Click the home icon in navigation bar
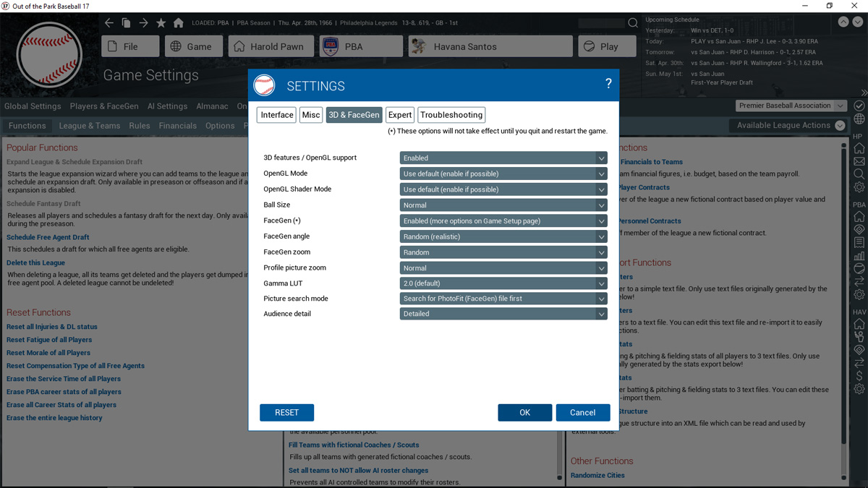 click(178, 23)
